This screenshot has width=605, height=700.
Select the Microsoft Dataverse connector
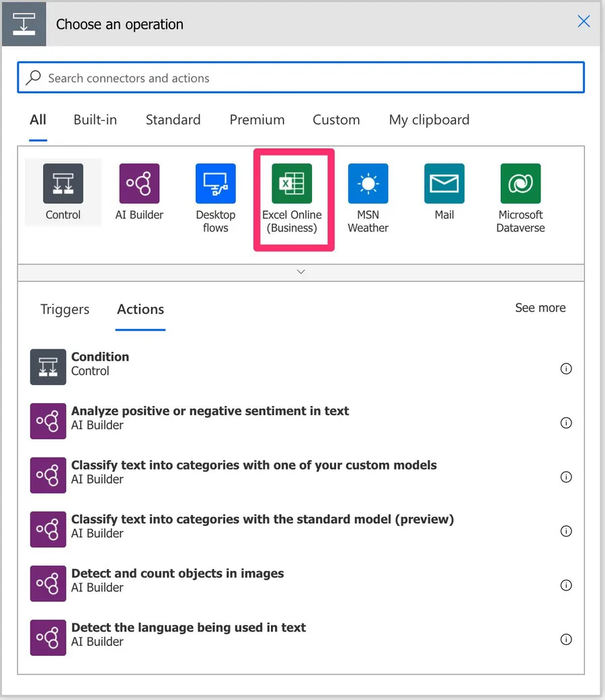[520, 183]
